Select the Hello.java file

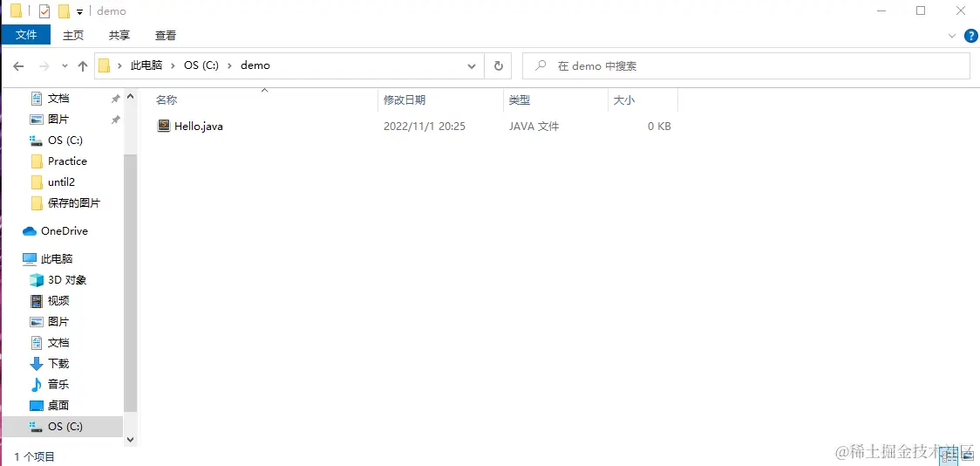click(198, 127)
